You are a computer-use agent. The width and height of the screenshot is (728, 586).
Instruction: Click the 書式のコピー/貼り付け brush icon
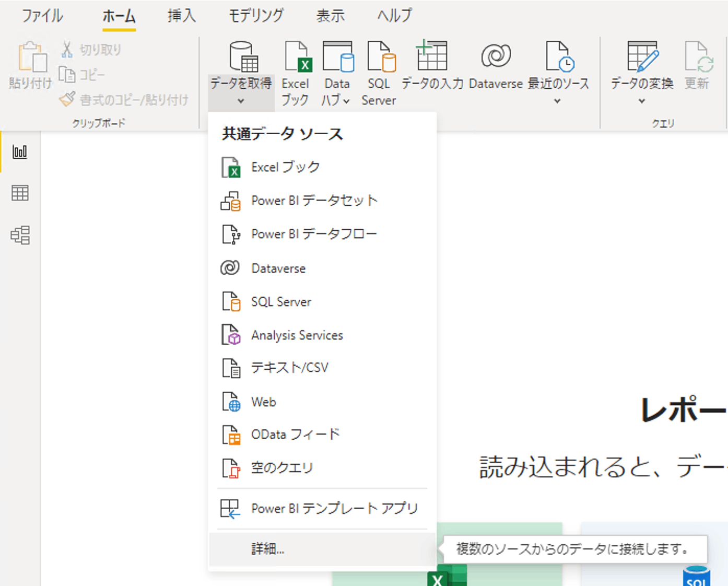click(67, 99)
